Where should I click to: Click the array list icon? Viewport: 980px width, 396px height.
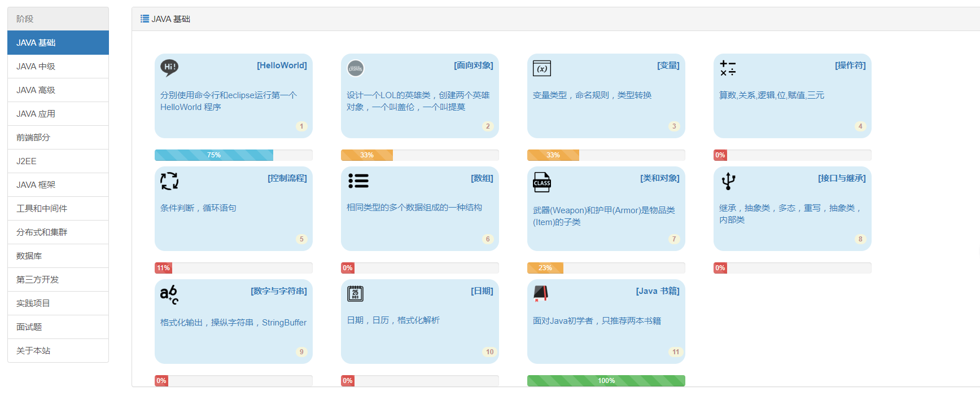pos(358,181)
